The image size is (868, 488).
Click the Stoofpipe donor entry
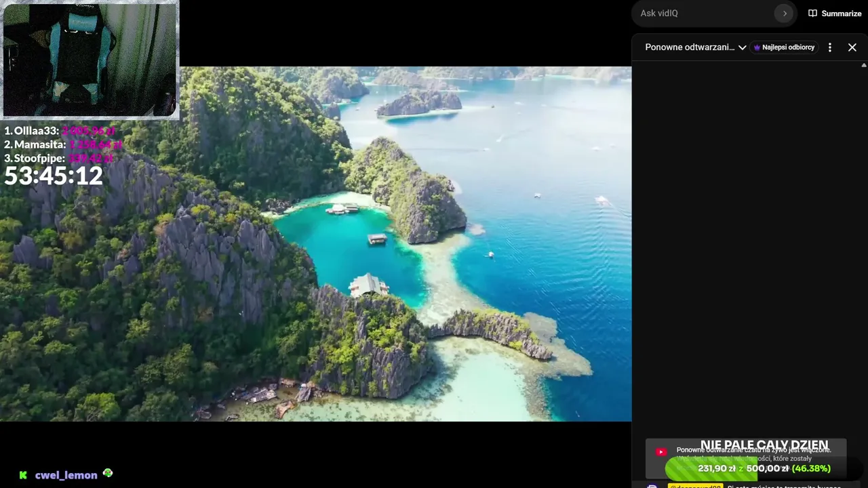59,158
